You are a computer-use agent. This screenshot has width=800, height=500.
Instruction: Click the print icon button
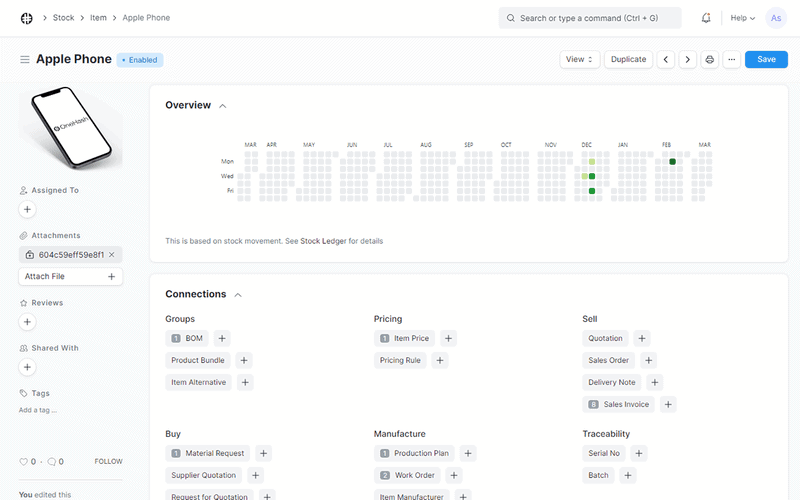[710, 60]
